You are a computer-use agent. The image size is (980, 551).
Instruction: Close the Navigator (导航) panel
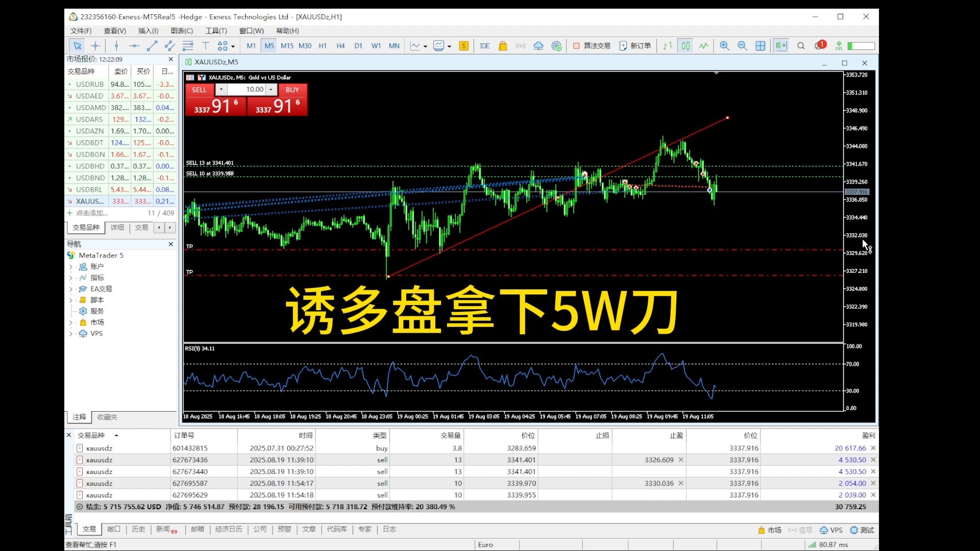(x=171, y=244)
